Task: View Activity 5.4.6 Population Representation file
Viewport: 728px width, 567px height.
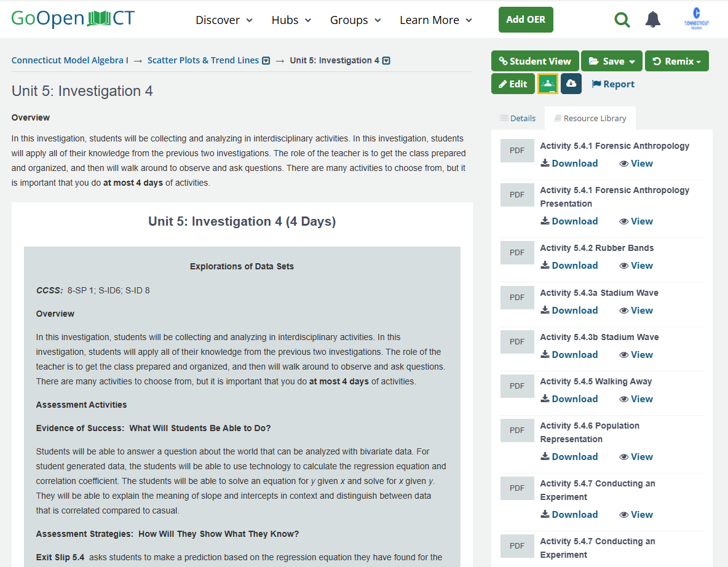Action: point(636,457)
